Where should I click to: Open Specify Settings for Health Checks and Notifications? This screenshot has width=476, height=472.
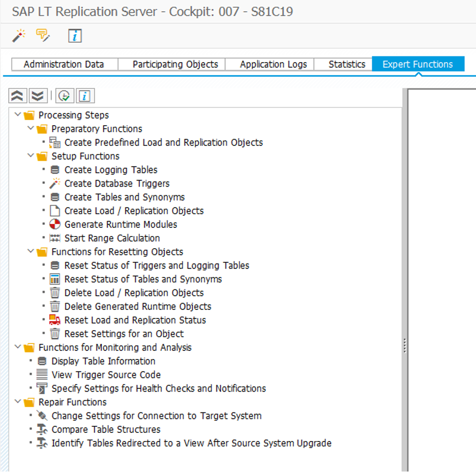(x=159, y=388)
